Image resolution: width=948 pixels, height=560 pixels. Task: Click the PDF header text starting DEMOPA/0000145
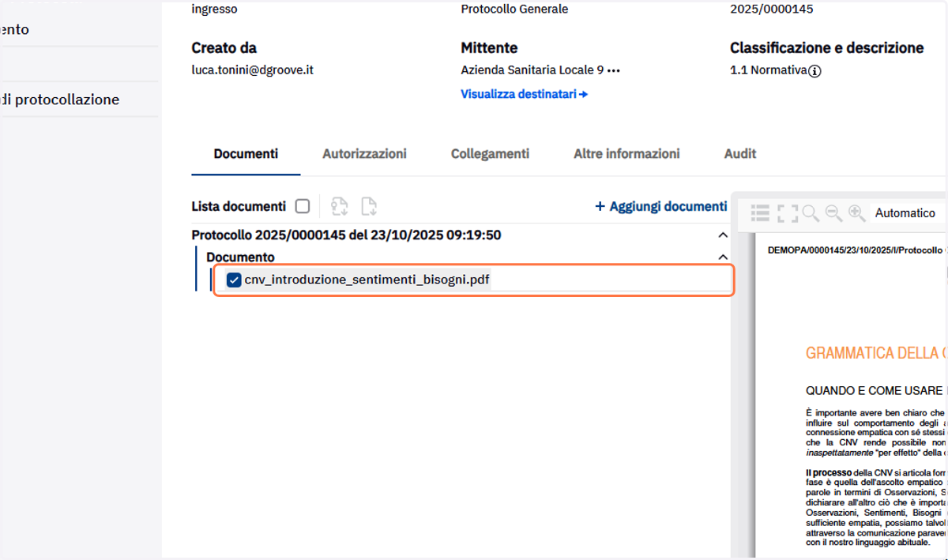tap(856, 250)
